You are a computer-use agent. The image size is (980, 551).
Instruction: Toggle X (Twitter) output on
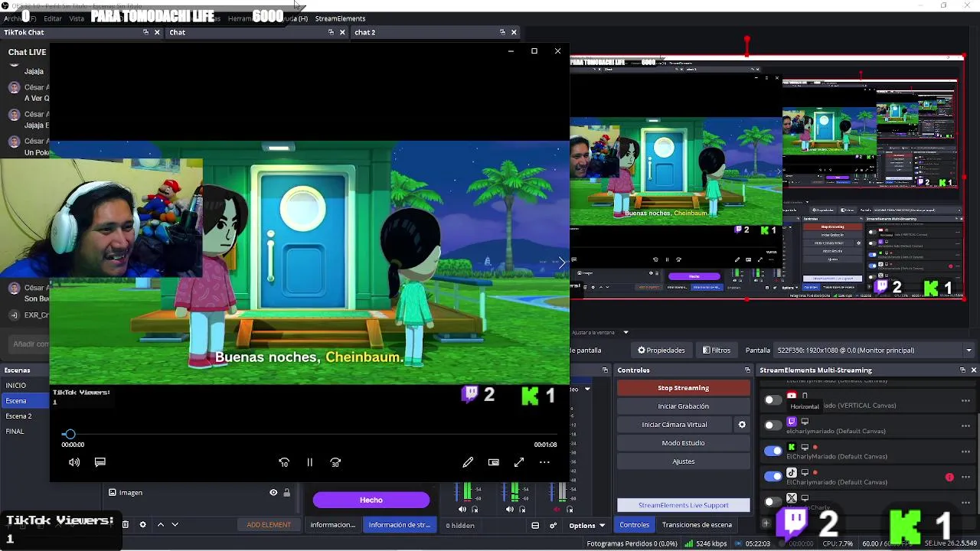773,501
